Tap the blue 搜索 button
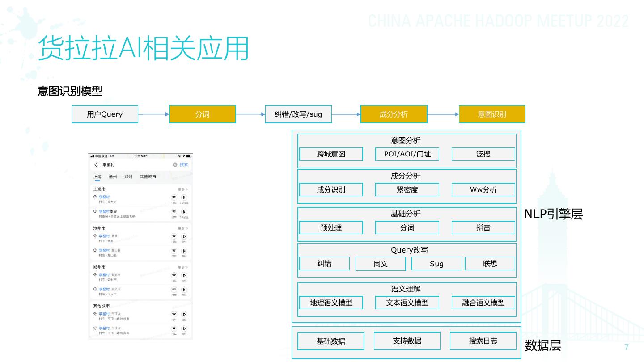This screenshot has width=644, height=362. click(184, 165)
